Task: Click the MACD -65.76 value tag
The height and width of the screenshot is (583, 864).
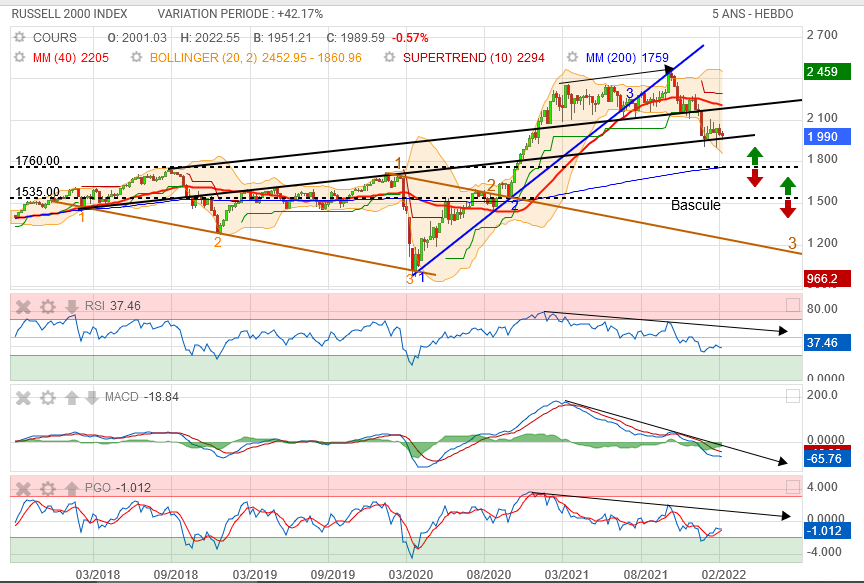Action: point(827,458)
